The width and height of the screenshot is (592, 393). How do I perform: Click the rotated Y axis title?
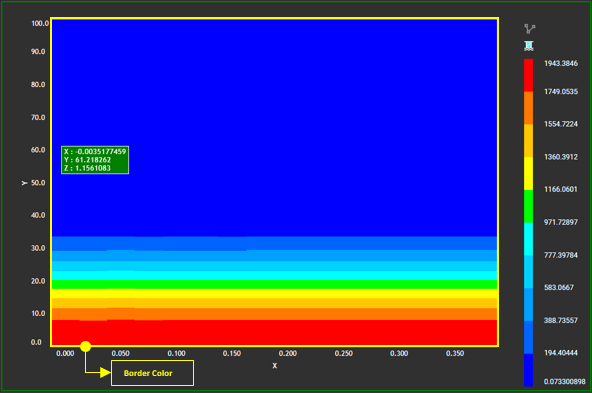(x=25, y=183)
